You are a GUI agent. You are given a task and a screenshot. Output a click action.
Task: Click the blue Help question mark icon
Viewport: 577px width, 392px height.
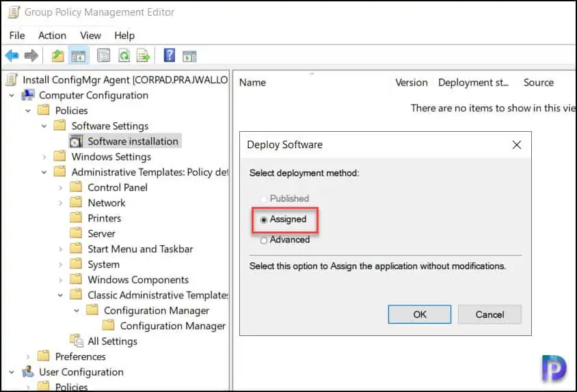coord(170,56)
